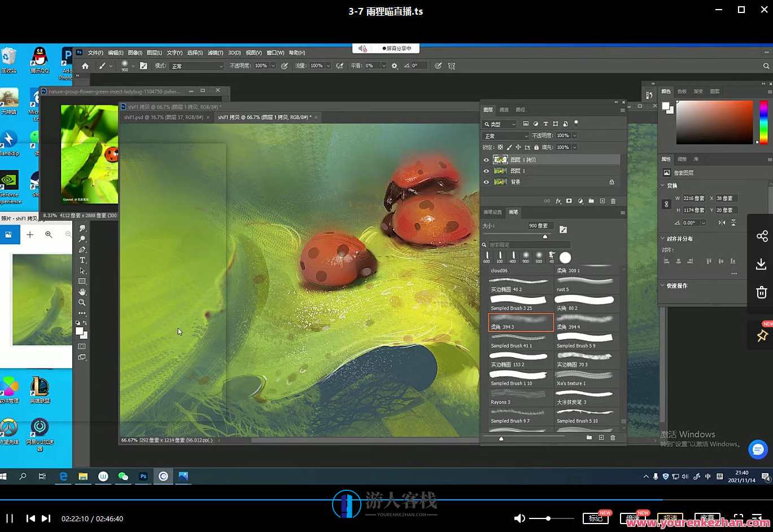Delete layer using the Layers panel trash icon

[613, 201]
